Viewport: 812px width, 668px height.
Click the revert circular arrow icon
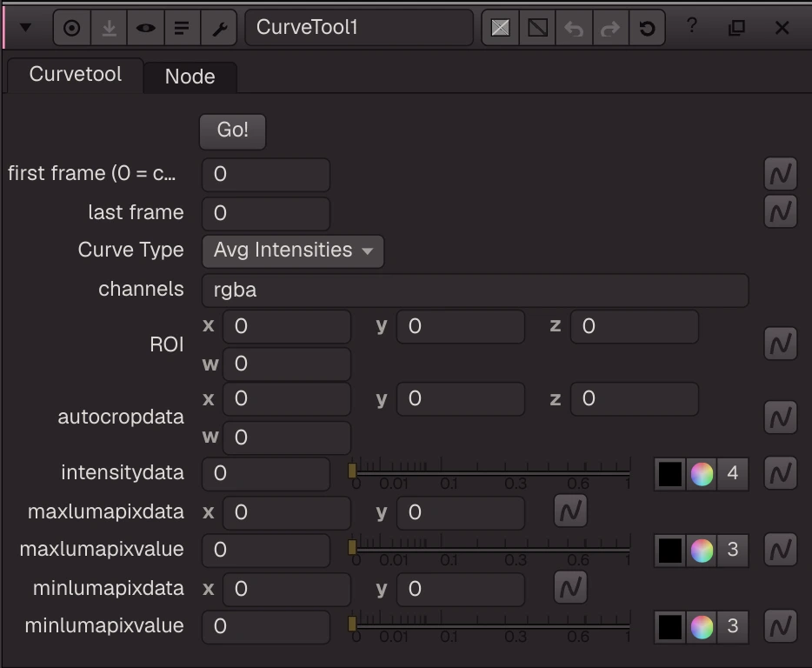647,28
